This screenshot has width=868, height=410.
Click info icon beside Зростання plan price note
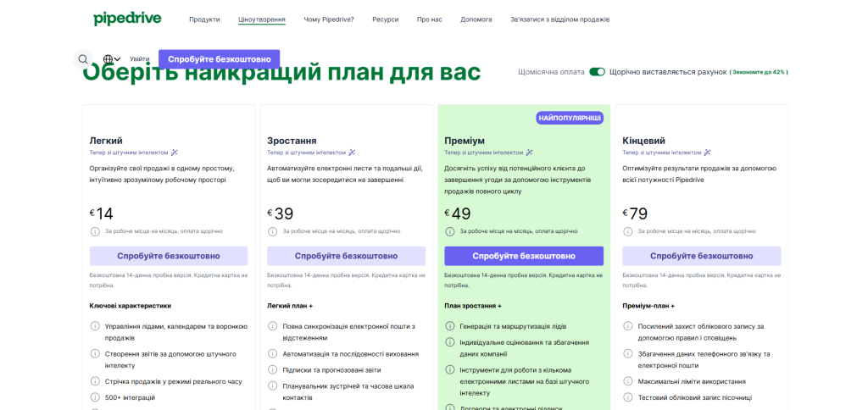click(273, 231)
